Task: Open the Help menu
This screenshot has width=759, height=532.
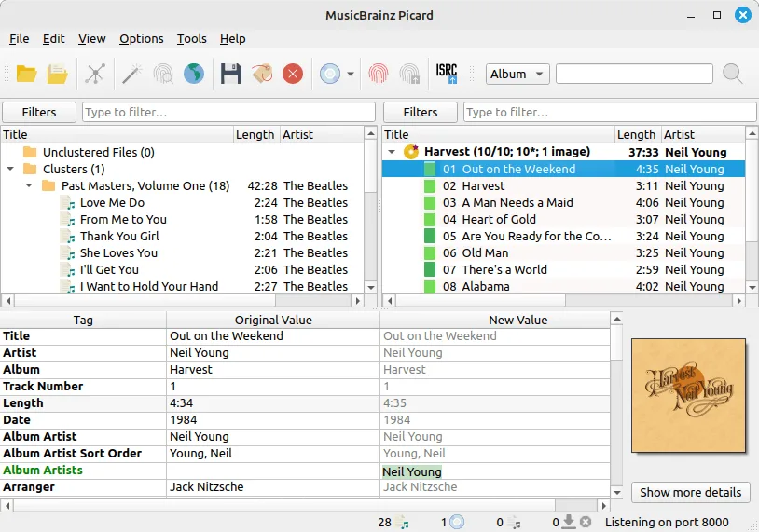Action: pyautogui.click(x=233, y=39)
